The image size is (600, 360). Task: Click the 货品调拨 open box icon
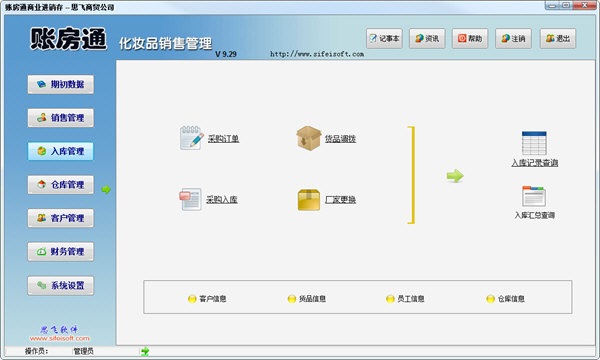click(308, 138)
